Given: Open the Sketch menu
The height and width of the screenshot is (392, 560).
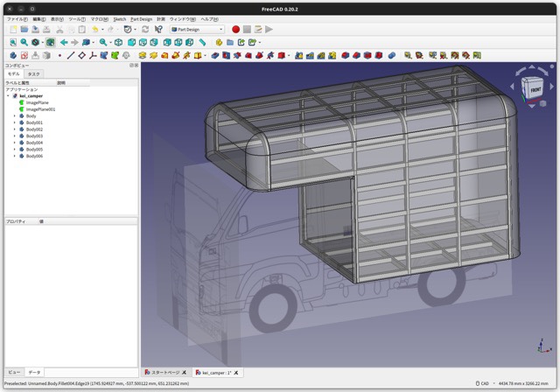Looking at the screenshot, I should pyautogui.click(x=119, y=18).
